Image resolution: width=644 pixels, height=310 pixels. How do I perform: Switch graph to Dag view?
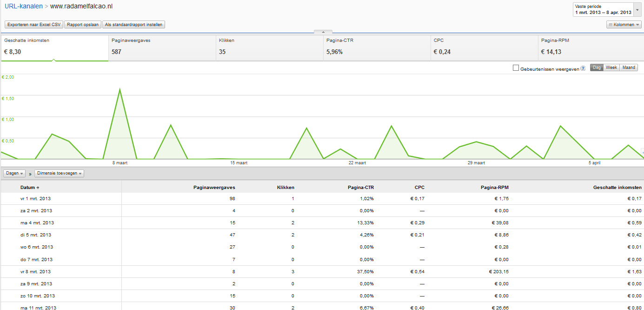[597, 67]
